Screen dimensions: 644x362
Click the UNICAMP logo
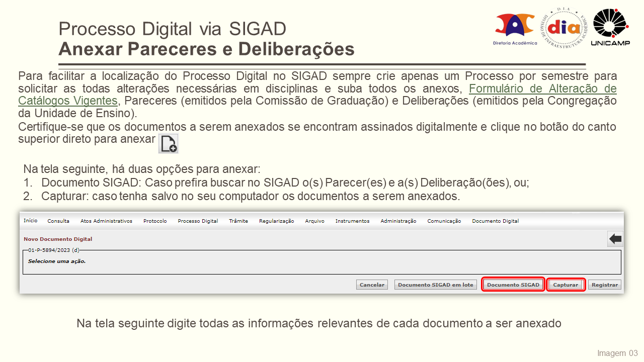610,28
